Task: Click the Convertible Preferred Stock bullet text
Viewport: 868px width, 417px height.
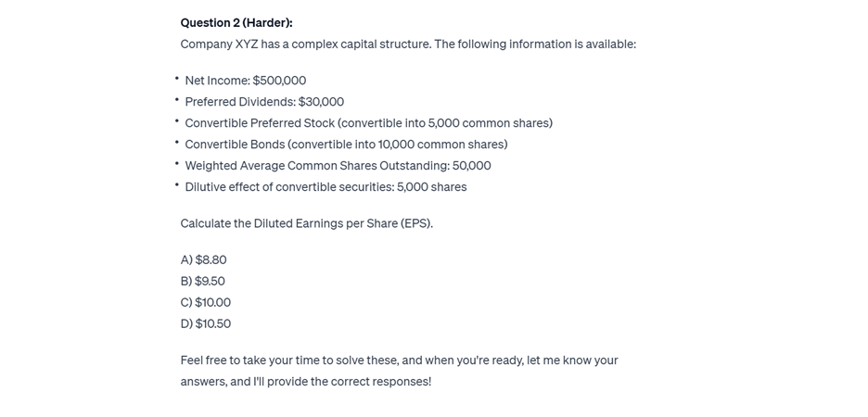Action: point(368,123)
